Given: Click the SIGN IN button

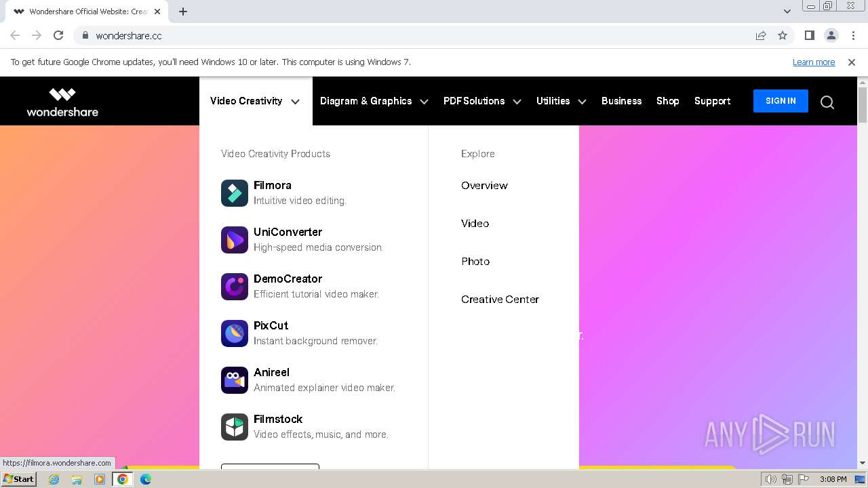Looking at the screenshot, I should pyautogui.click(x=781, y=101).
